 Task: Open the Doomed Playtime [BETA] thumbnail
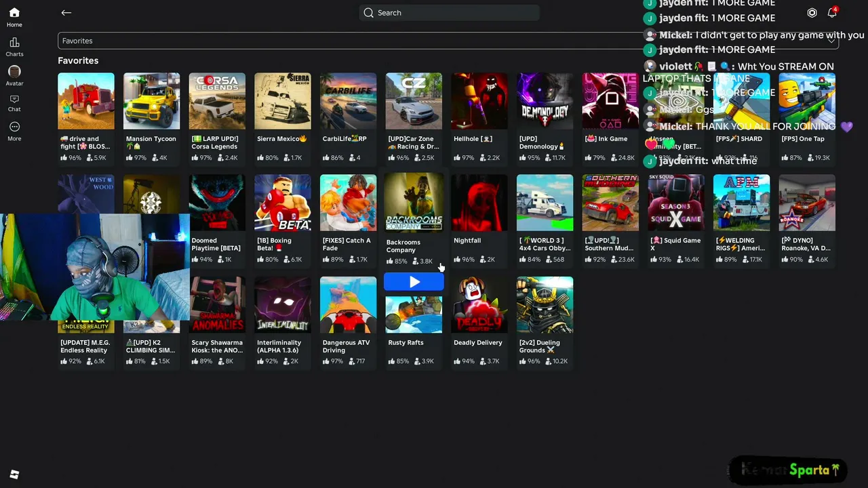tap(217, 203)
